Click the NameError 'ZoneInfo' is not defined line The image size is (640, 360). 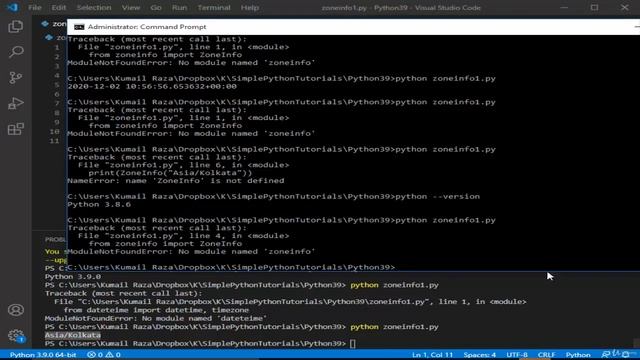[176, 180]
